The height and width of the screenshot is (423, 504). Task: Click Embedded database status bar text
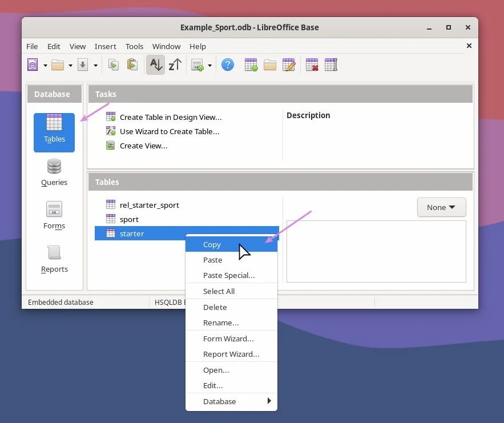(x=61, y=302)
